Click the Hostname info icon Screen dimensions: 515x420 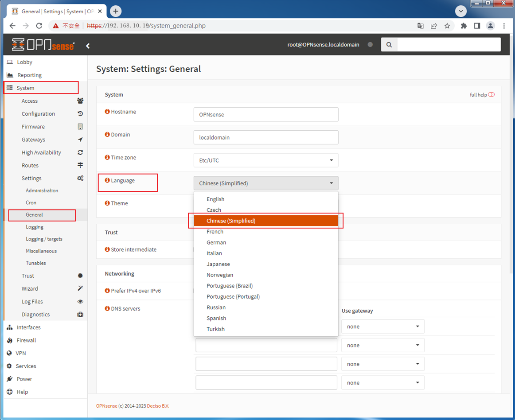click(107, 112)
